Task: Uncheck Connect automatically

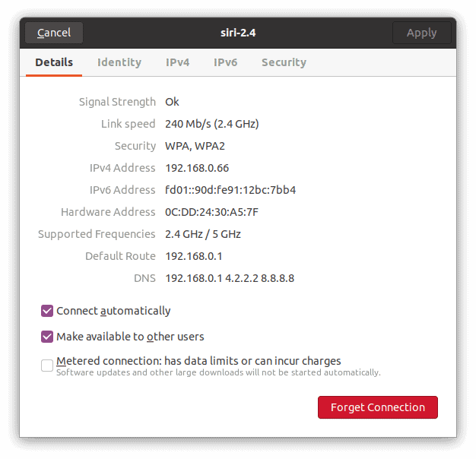Action: (x=47, y=311)
